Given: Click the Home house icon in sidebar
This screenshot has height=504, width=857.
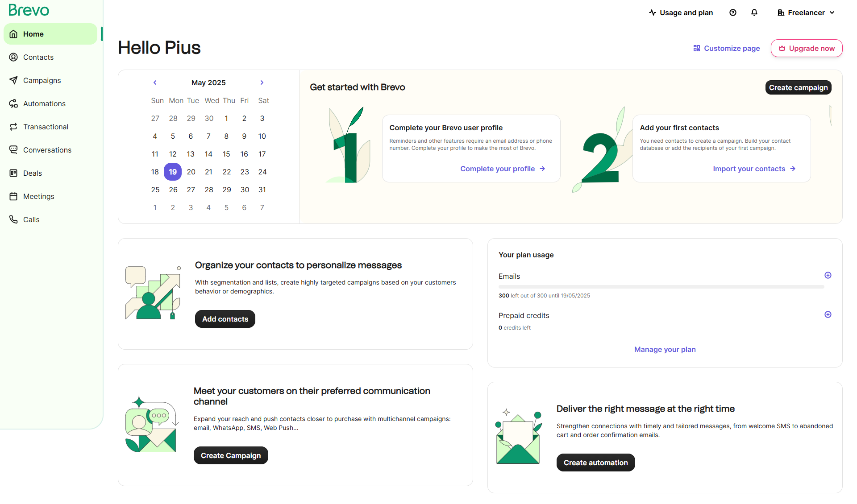Looking at the screenshot, I should coord(14,34).
